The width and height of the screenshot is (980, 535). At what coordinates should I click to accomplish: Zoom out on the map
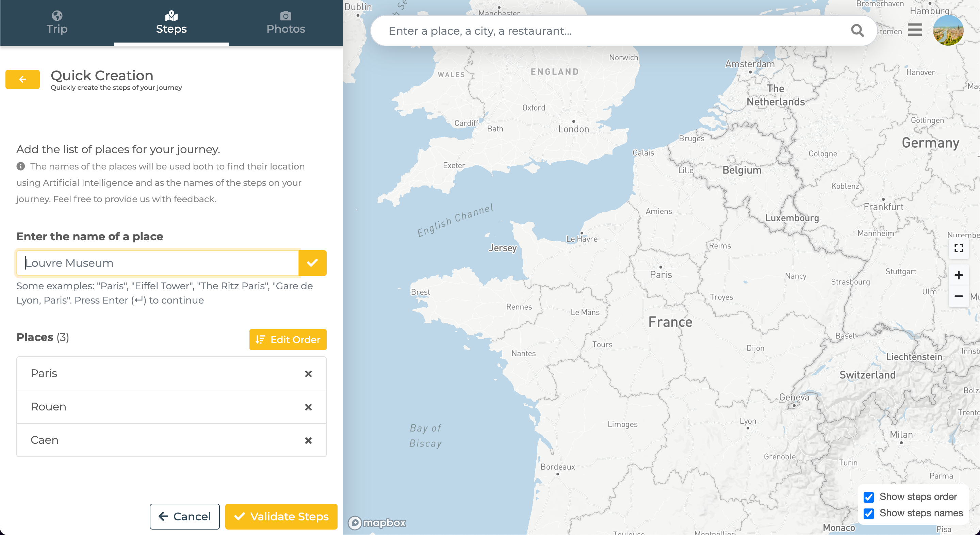click(x=958, y=296)
